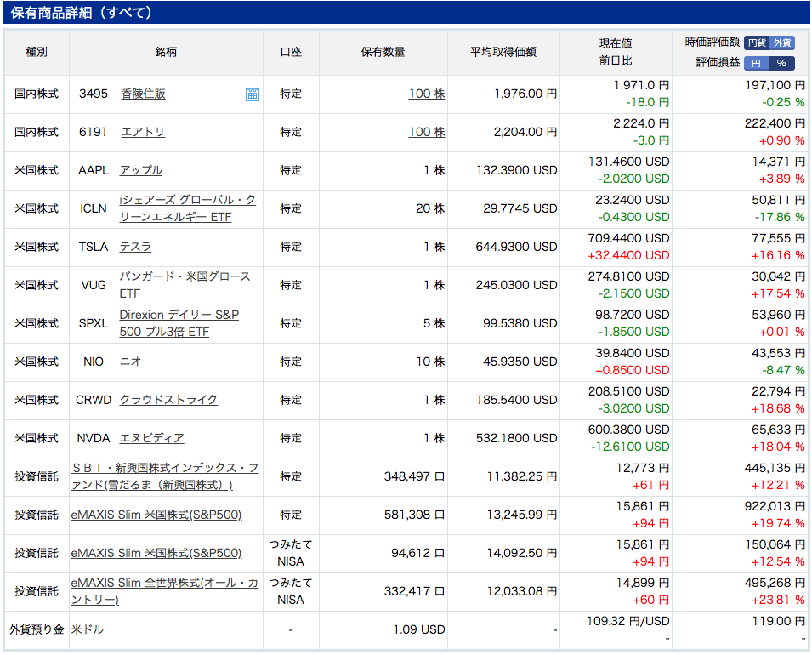This screenshot has width=812, height=655.
Task: Switch valuation to 円貨 display
Action: (x=757, y=43)
